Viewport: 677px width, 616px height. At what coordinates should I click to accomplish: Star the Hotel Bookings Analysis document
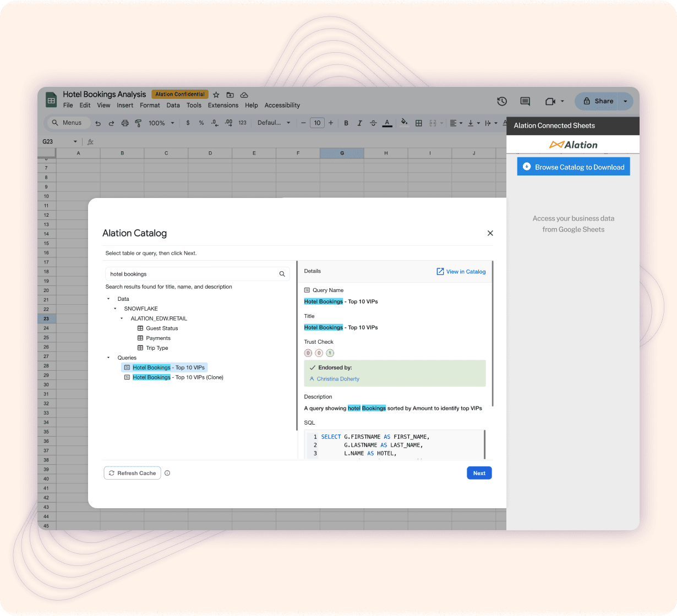(x=216, y=95)
